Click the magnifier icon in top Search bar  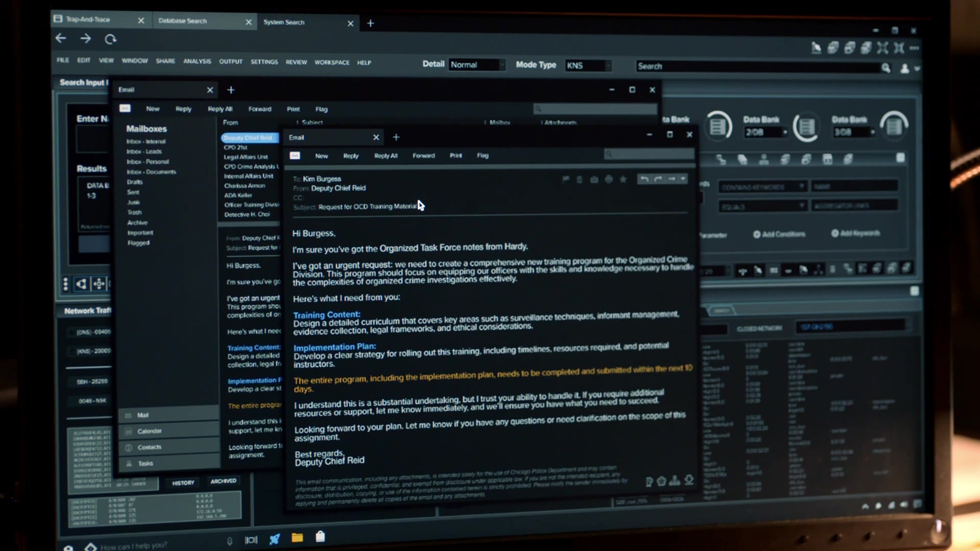point(886,67)
